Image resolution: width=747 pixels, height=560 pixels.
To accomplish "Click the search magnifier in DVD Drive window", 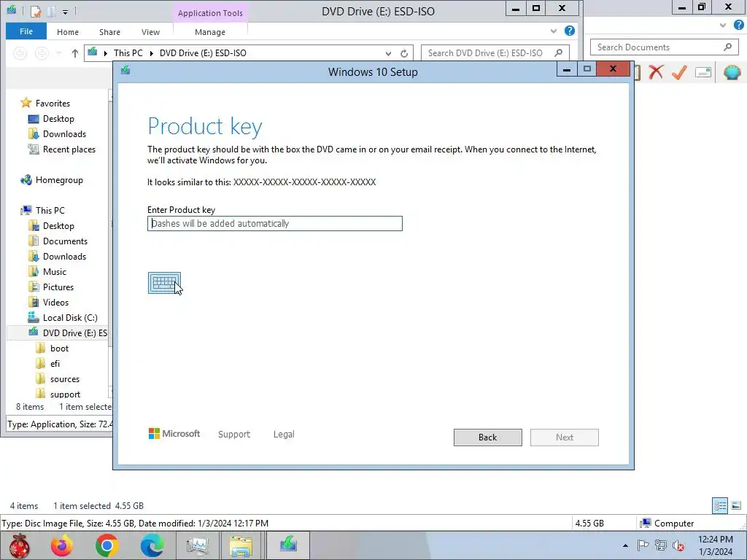I will point(558,52).
